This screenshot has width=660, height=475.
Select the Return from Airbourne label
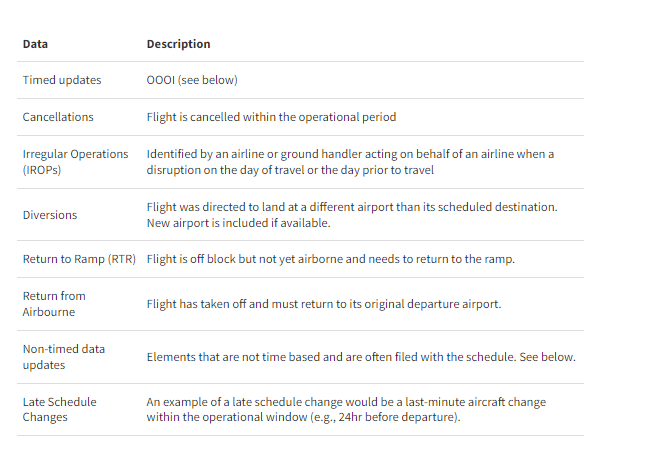(54, 304)
